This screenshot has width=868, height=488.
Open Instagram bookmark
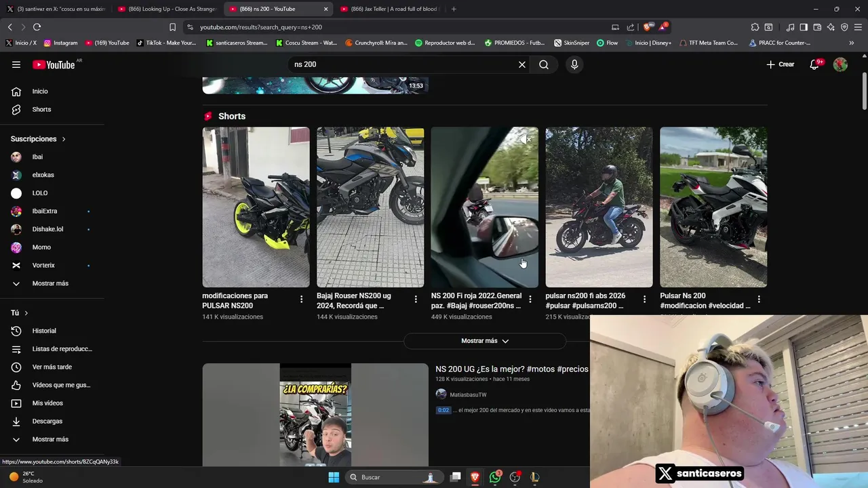click(60, 43)
